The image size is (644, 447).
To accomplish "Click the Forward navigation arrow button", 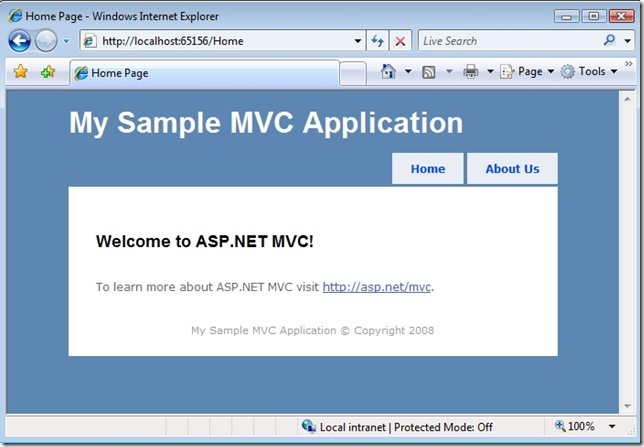I will 46,41.
